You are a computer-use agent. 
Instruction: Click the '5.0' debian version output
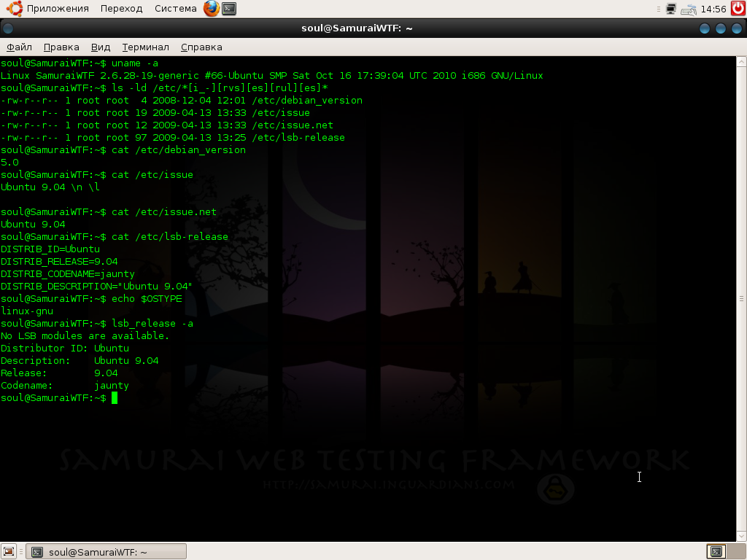(x=9, y=163)
